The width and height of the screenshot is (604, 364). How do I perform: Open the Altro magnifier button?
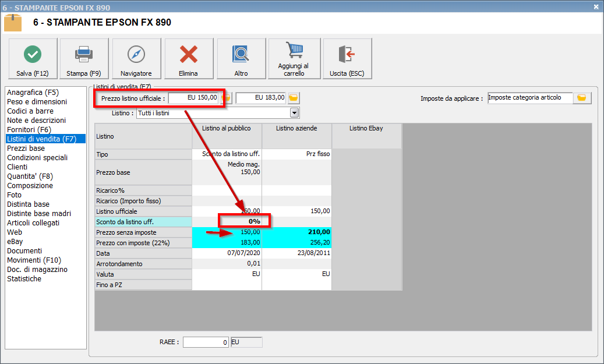tap(241, 59)
